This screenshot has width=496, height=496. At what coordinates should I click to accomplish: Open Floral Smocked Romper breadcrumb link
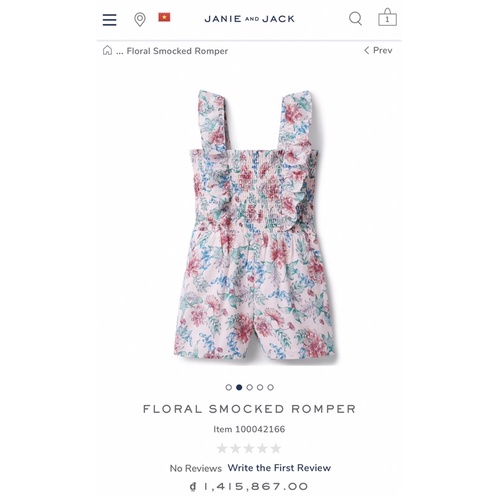177,51
